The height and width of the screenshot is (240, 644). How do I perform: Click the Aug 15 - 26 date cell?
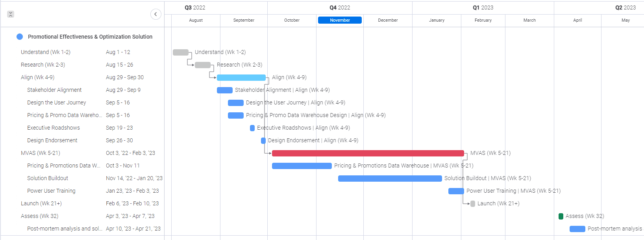point(120,65)
